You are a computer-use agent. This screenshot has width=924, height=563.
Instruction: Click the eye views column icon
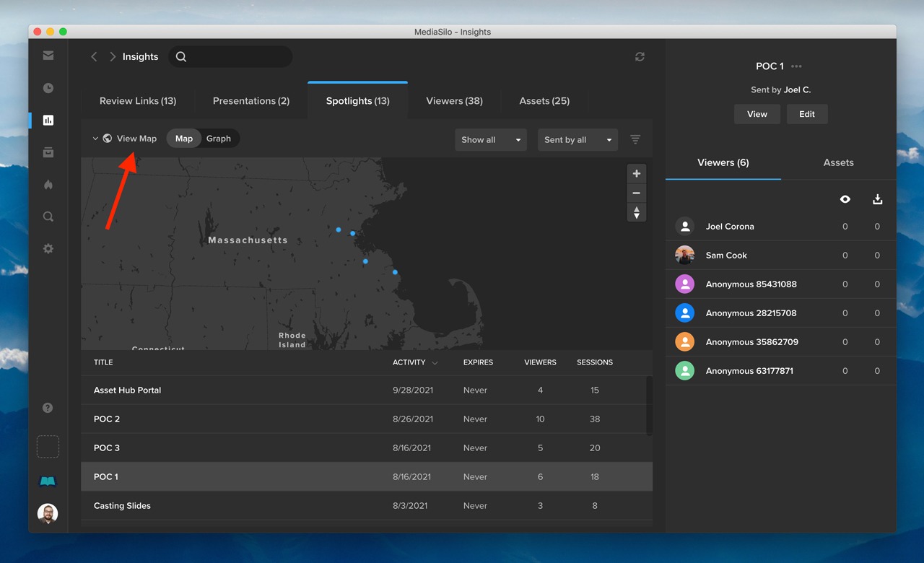(845, 199)
